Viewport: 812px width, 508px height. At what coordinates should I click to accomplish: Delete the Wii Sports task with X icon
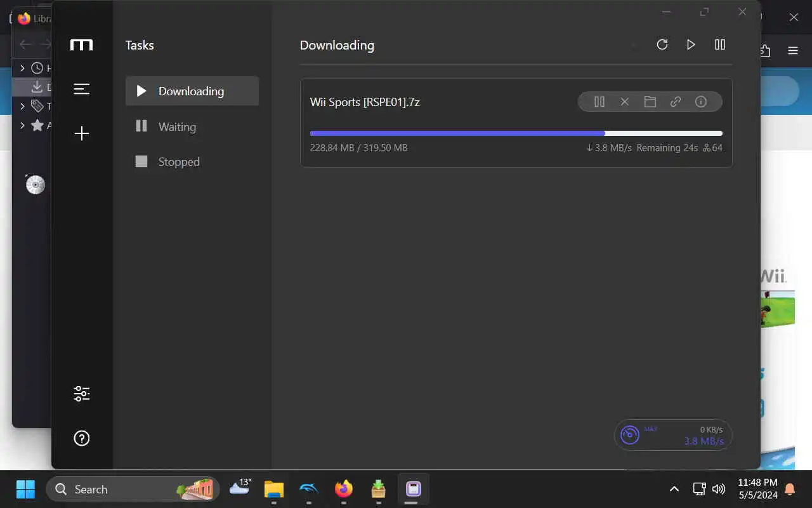pyautogui.click(x=625, y=102)
